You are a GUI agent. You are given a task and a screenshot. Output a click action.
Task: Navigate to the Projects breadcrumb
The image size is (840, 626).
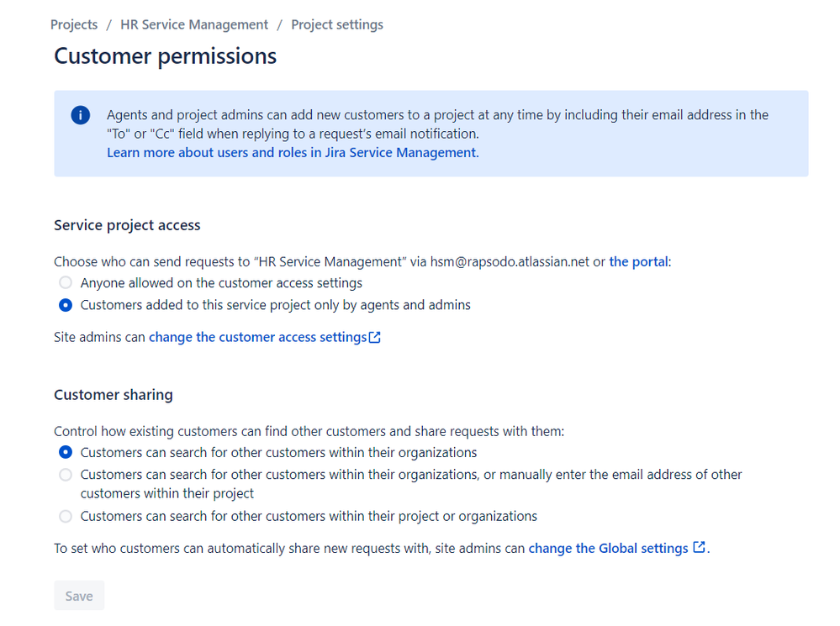click(x=73, y=24)
